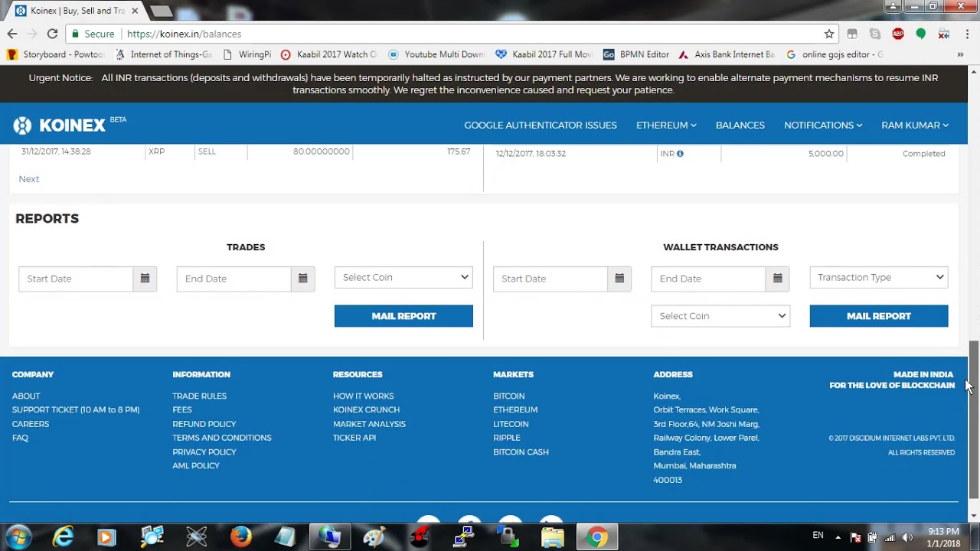980x551 pixels.
Task: Open AML Policy footer link
Action: tap(195, 466)
